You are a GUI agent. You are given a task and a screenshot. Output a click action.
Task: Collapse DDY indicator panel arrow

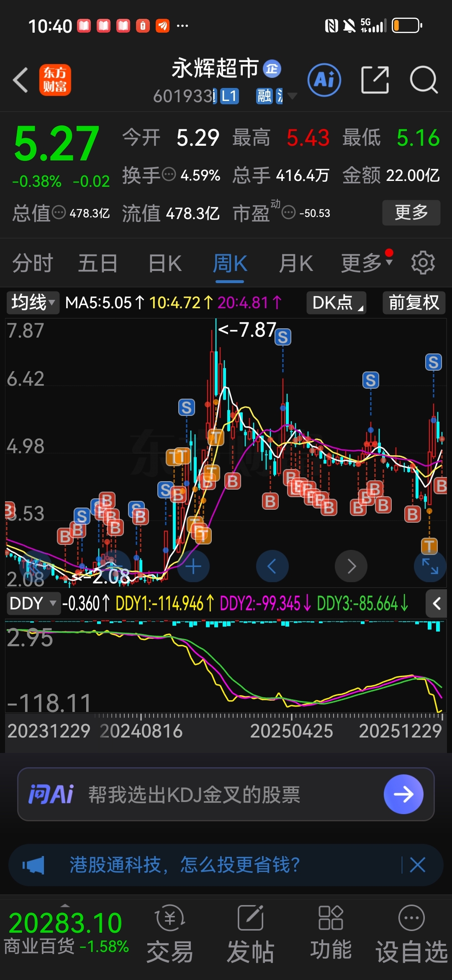(x=437, y=603)
